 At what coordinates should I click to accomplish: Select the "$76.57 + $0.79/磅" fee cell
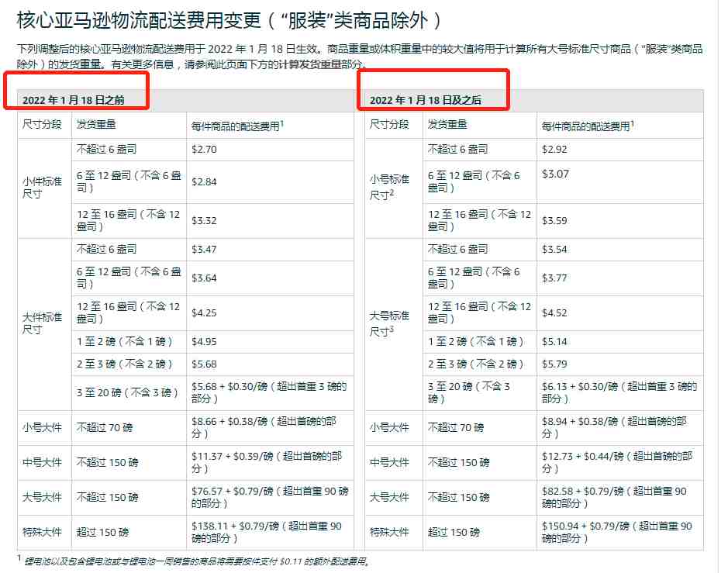270,497
